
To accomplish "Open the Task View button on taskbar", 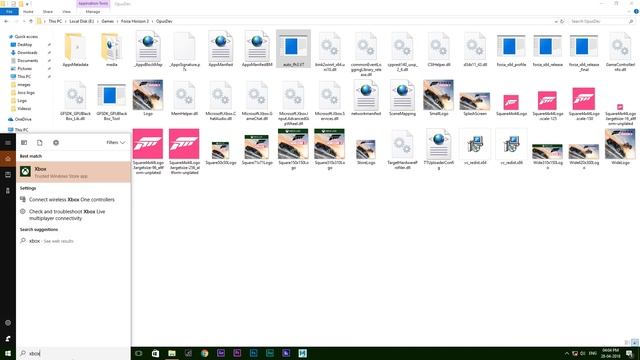I will pyautogui.click(x=139, y=353).
